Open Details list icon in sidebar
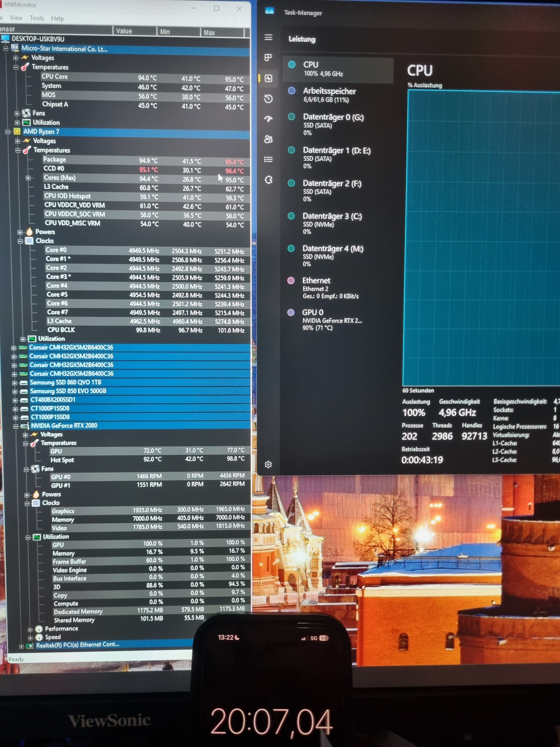Image resolution: width=560 pixels, height=747 pixels. pos(268,159)
